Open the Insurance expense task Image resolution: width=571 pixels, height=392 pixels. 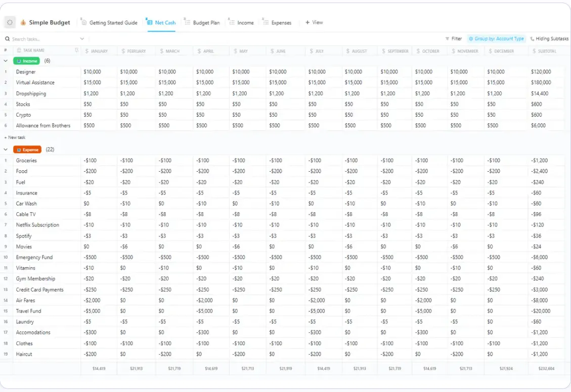pyautogui.click(x=27, y=193)
